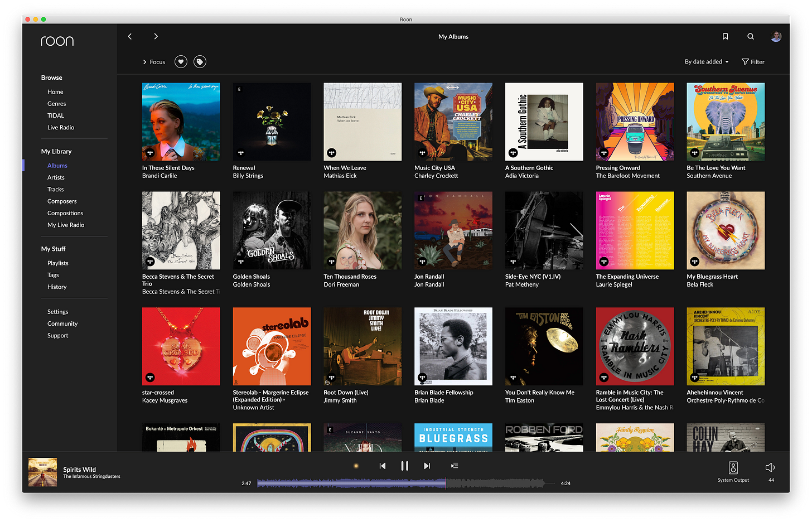The image size is (812, 522).
Task: Open When We Leave album cover
Action: tap(362, 122)
